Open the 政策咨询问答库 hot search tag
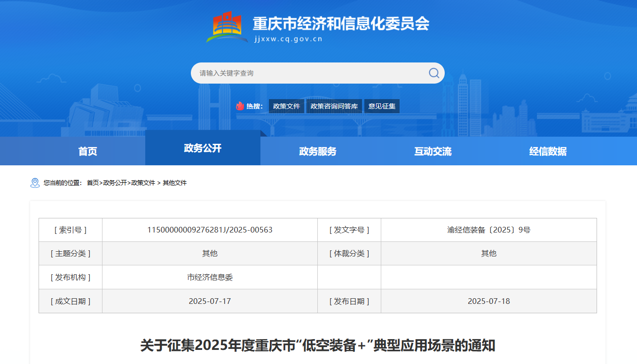Viewport: 637px width, 364px height. pos(334,106)
